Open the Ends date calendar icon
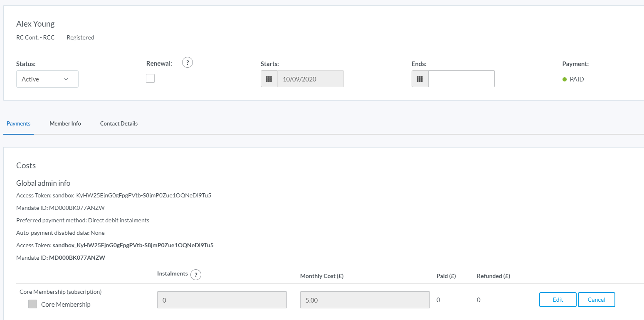This screenshot has height=320, width=644. (x=420, y=79)
